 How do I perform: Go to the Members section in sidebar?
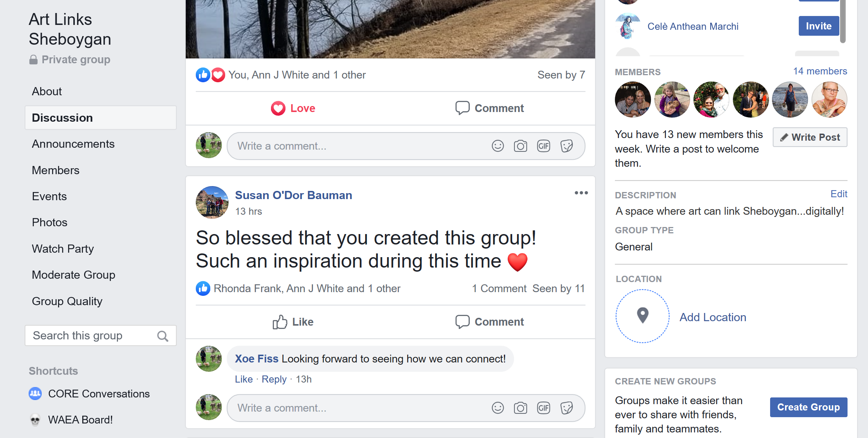pyautogui.click(x=55, y=170)
